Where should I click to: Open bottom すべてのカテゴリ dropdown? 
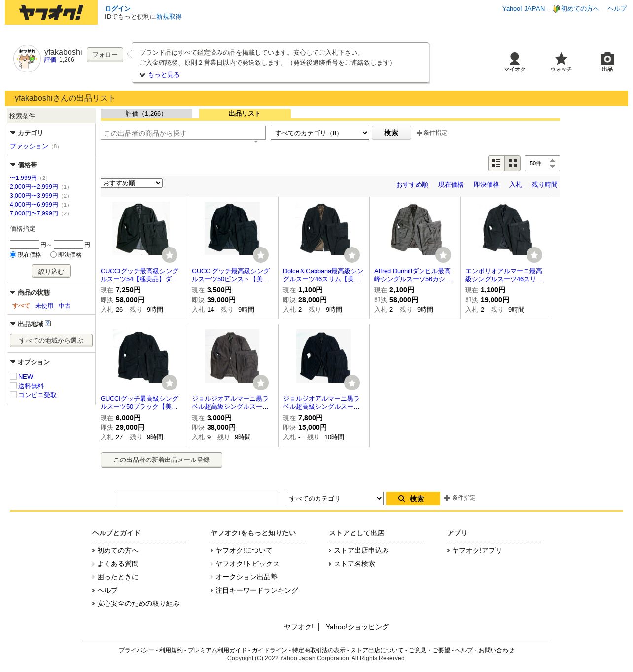(334, 498)
